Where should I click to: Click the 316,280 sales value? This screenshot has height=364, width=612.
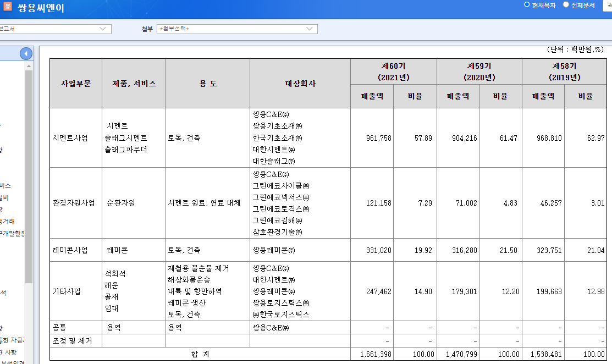point(465,250)
